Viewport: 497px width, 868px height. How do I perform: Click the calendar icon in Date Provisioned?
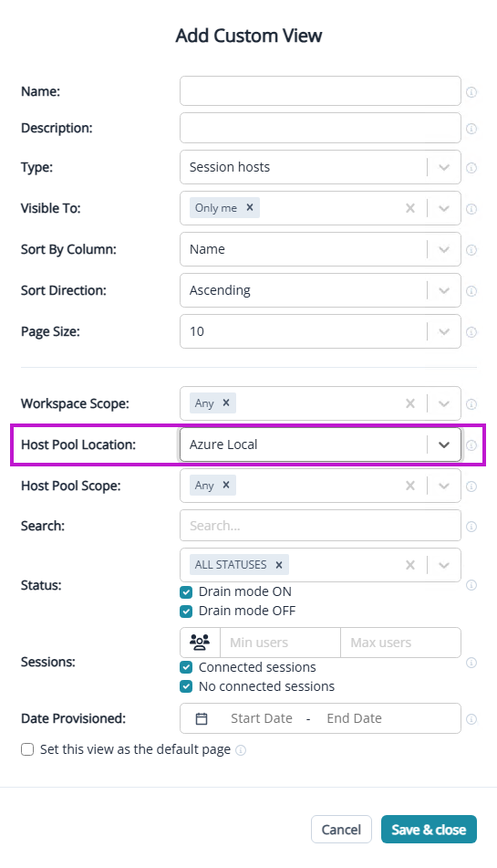pyautogui.click(x=202, y=718)
